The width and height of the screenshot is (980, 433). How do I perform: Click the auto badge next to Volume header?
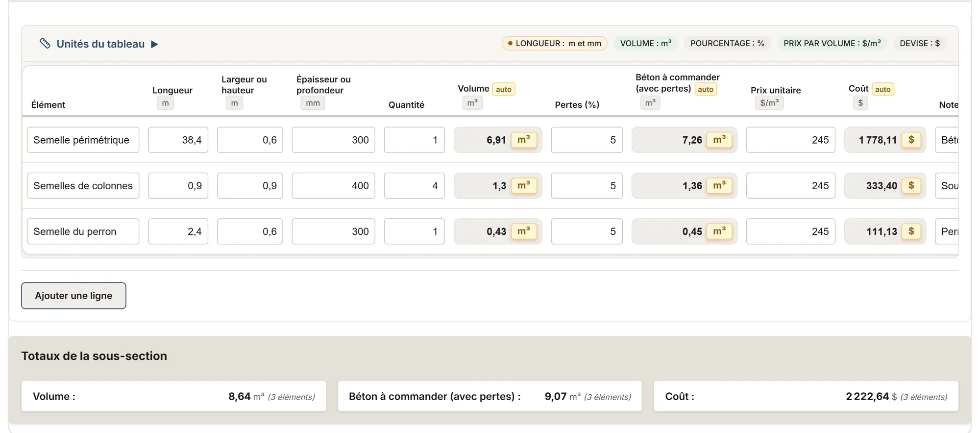[x=503, y=89]
